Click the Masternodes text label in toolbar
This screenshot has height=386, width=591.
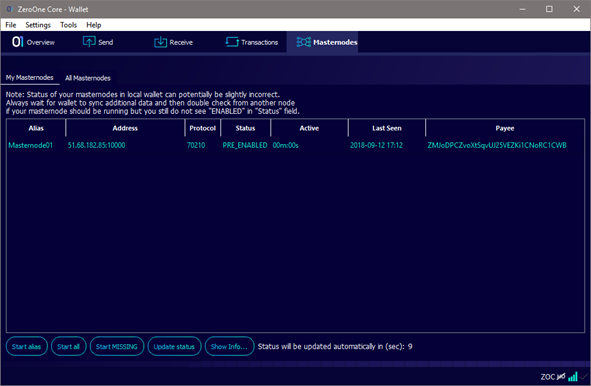[335, 42]
